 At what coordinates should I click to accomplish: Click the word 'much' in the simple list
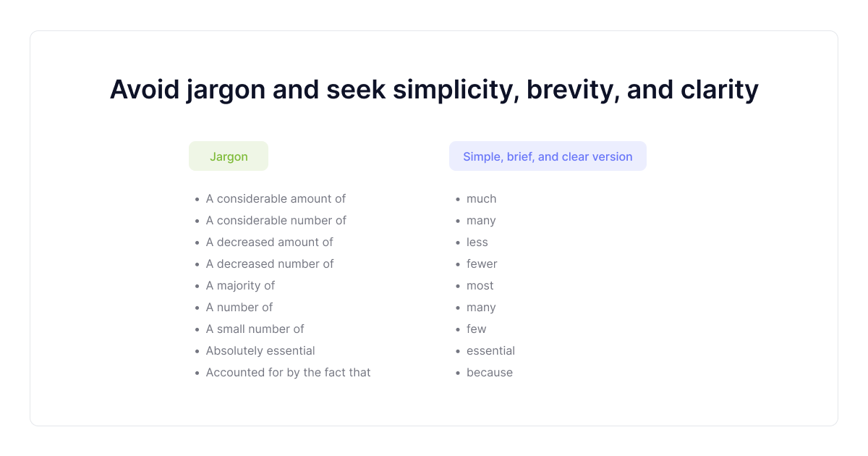[481, 198]
